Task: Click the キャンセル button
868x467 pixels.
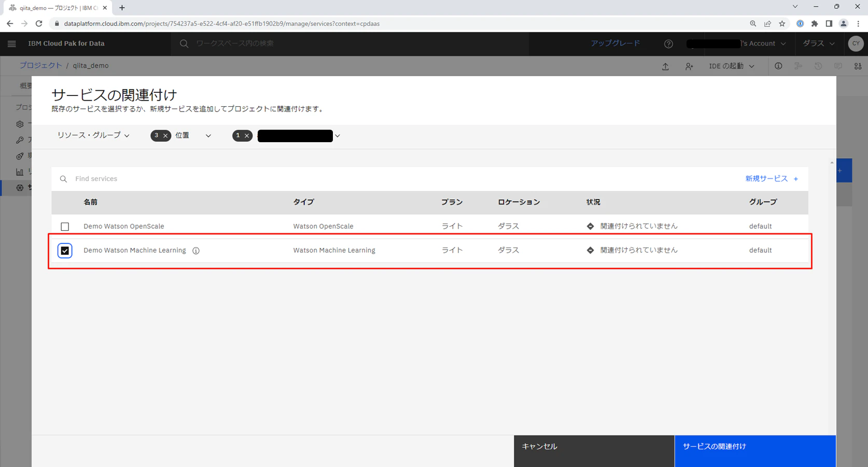Action: [594, 451]
